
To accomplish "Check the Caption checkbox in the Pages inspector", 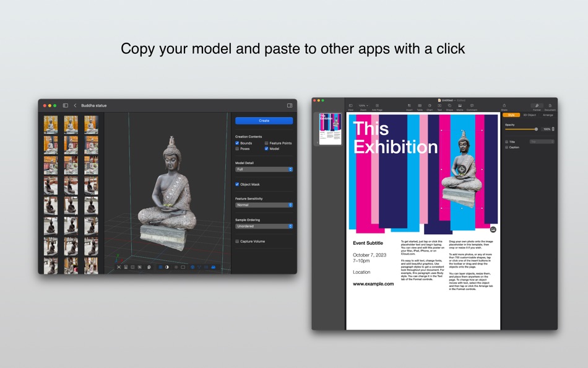I will [x=507, y=147].
